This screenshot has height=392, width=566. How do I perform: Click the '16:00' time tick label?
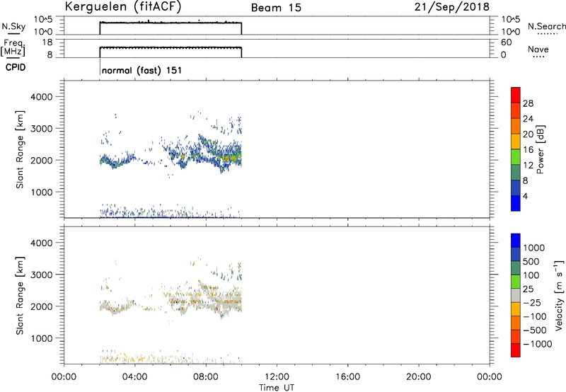(347, 377)
